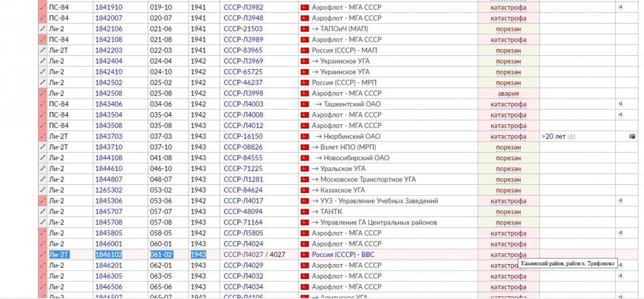This screenshot has width=644, height=299.
Task: Click the edit pencil on highlighted row 1846102
Action: tap(42, 255)
